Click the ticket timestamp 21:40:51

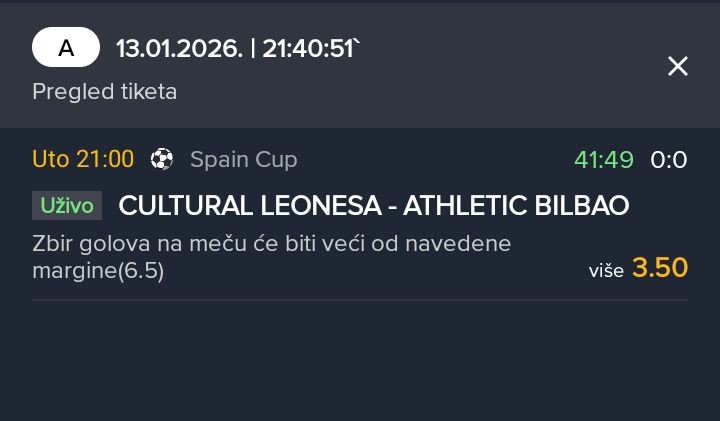point(308,48)
